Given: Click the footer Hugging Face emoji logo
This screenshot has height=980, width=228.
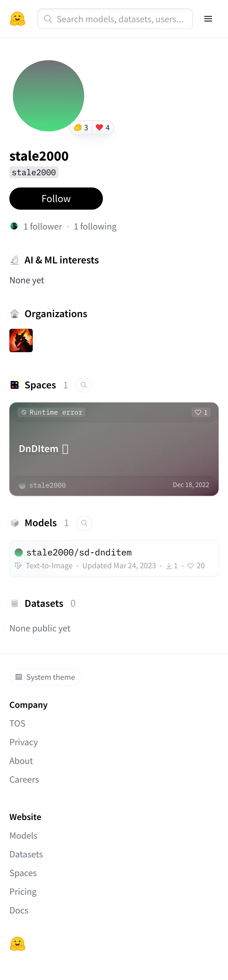Looking at the screenshot, I should pyautogui.click(x=18, y=944).
